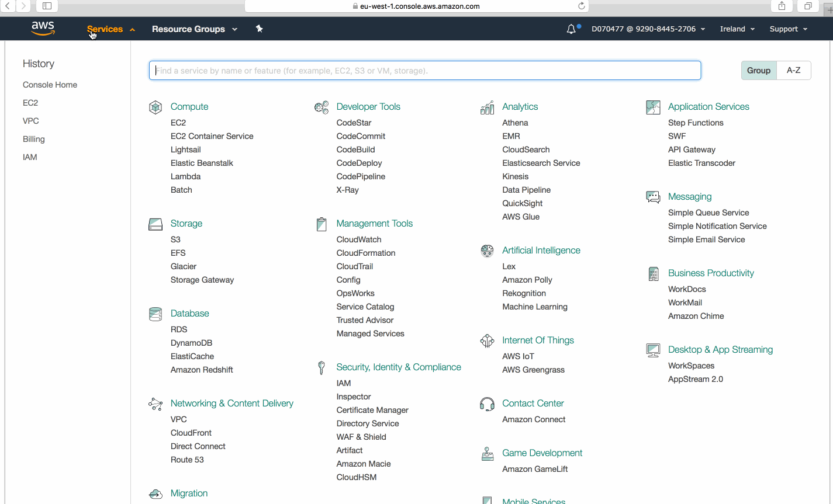Open the CodePipeline service link
The width and height of the screenshot is (833, 504).
[361, 176]
